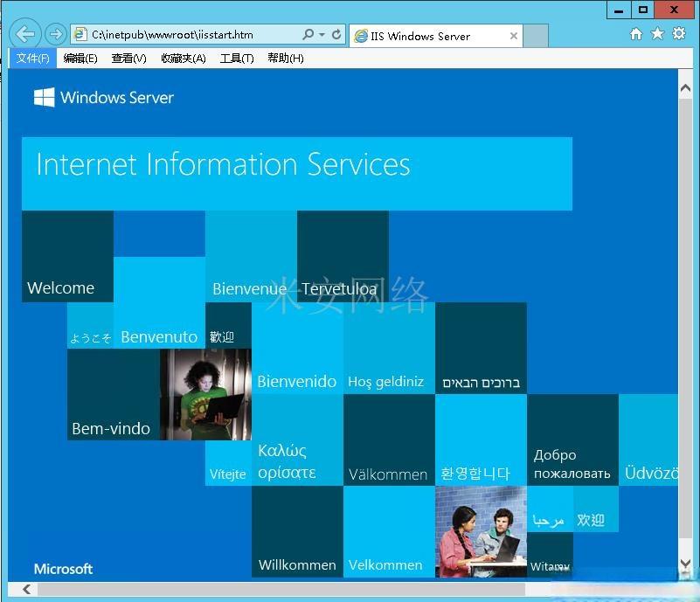
Task: Click the Home icon
Action: [635, 34]
